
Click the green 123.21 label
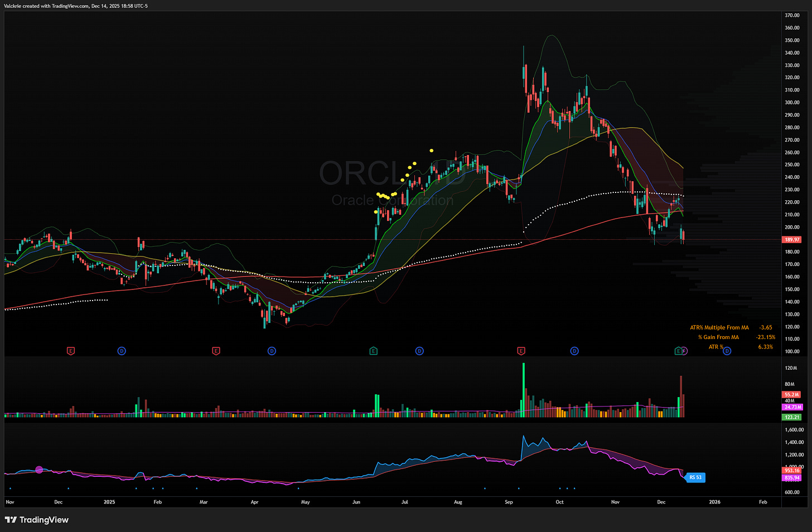click(x=792, y=417)
